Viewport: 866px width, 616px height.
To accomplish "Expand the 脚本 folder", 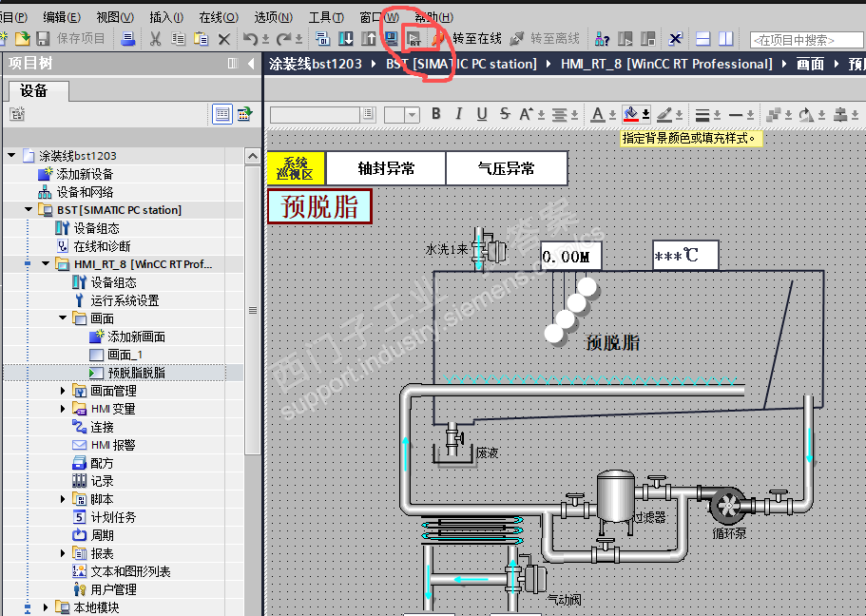I will (63, 499).
